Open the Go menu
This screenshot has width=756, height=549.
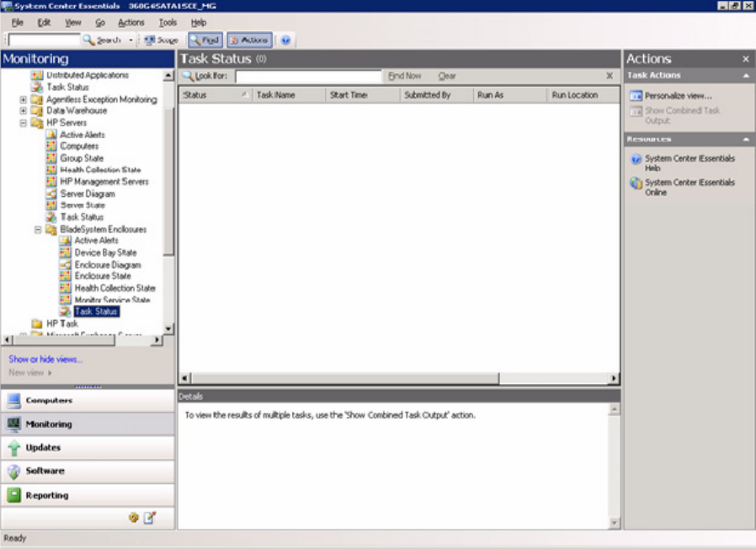click(x=100, y=23)
